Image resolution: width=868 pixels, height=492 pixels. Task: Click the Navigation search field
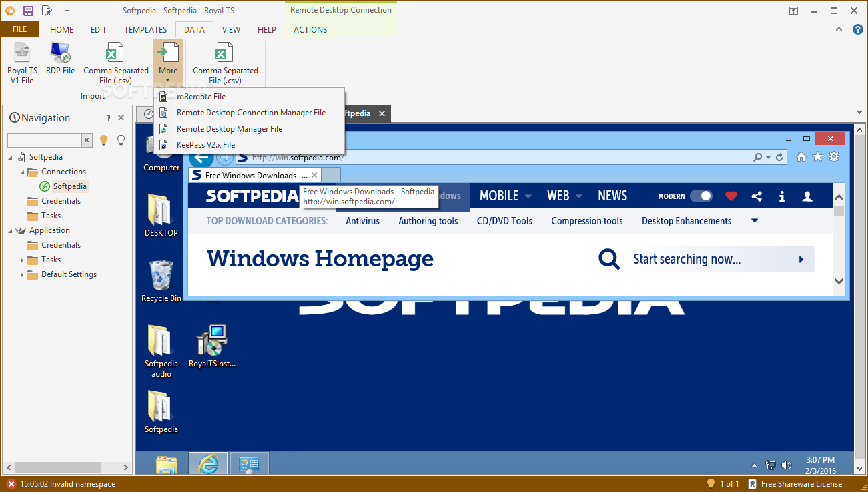(45, 140)
